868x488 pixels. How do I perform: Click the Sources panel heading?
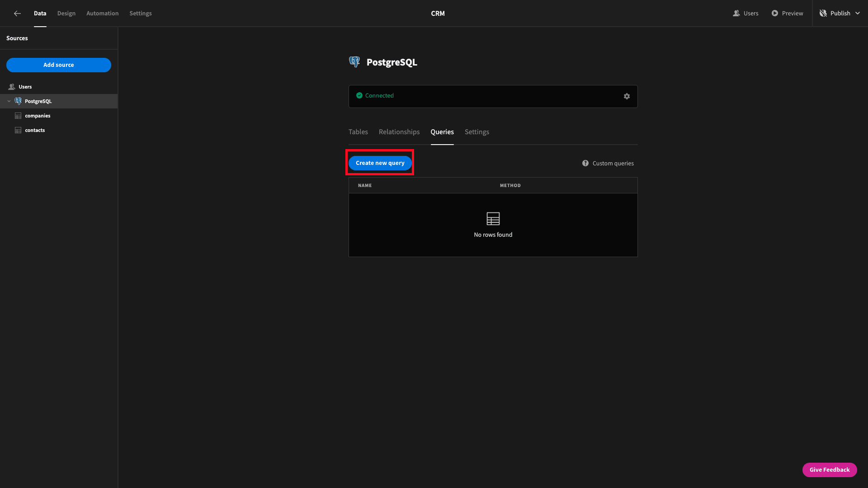tap(17, 38)
